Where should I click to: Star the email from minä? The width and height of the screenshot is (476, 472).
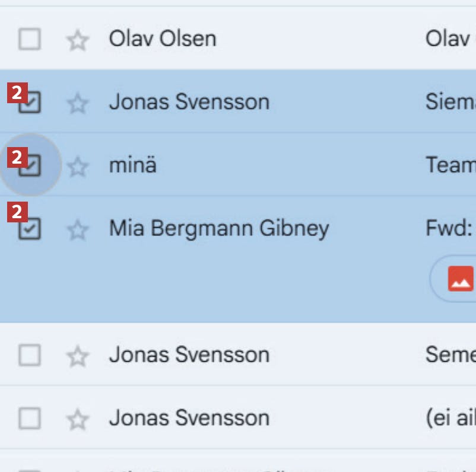(77, 167)
